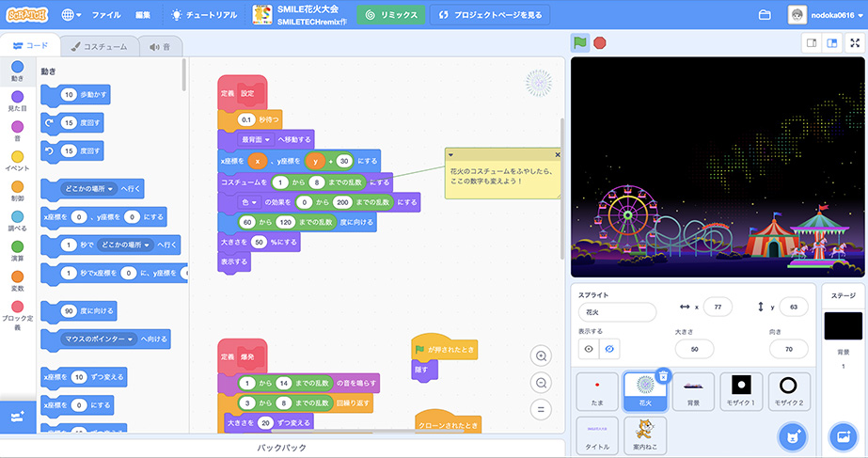Open the 色 effect dropdown in block
Screen dimensions: 868x458
(x=249, y=203)
